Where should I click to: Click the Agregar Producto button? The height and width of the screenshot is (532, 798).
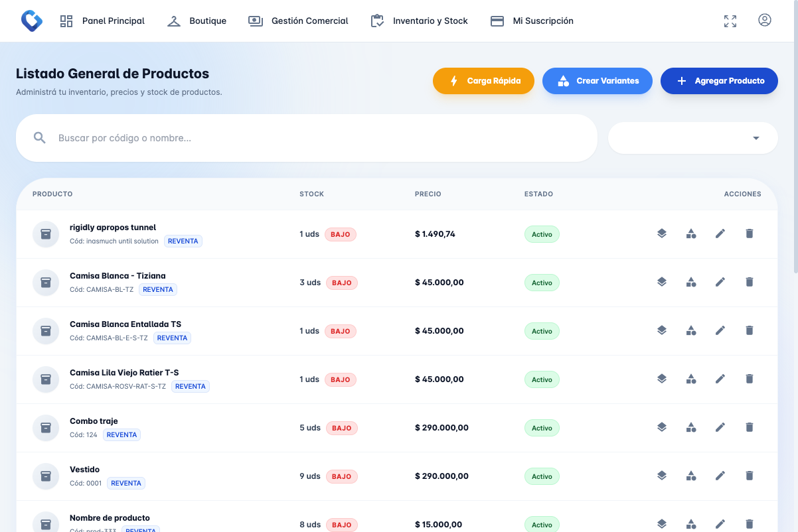(719, 81)
